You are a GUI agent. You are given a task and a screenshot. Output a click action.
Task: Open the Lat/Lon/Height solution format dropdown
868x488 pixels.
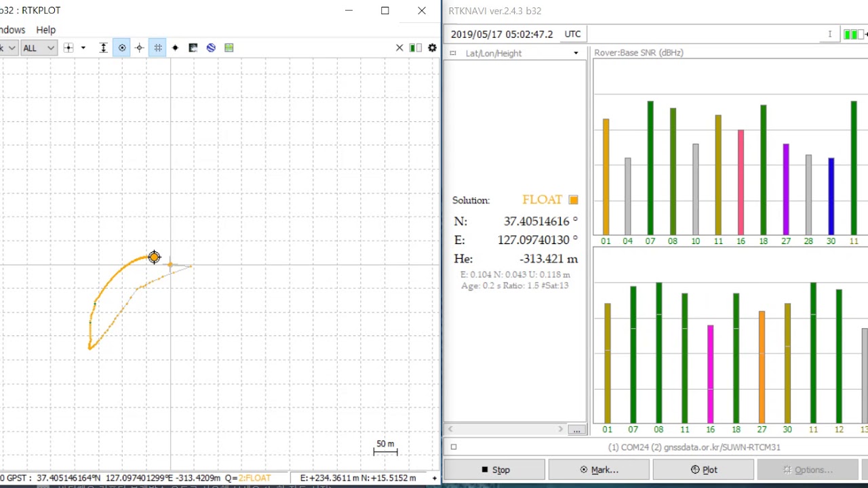pos(576,53)
